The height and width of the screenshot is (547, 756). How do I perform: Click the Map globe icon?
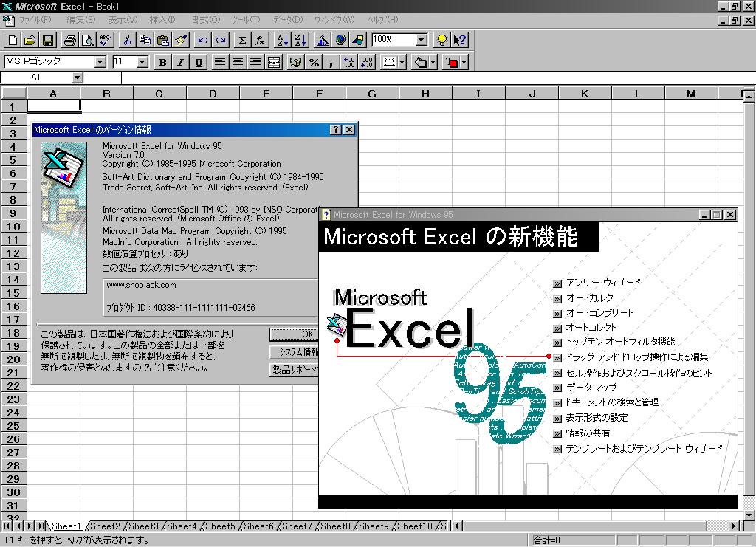click(x=340, y=40)
